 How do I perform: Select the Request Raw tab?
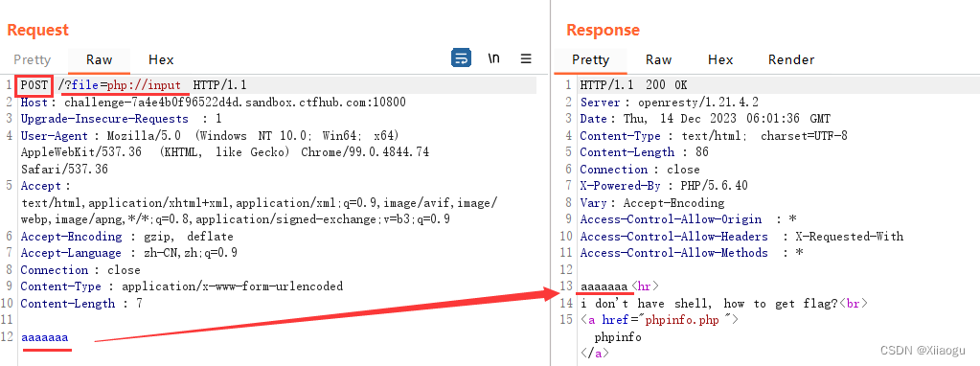pyautogui.click(x=99, y=60)
